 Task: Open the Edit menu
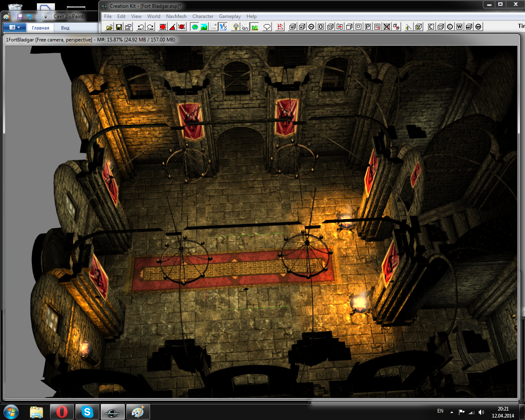point(121,16)
